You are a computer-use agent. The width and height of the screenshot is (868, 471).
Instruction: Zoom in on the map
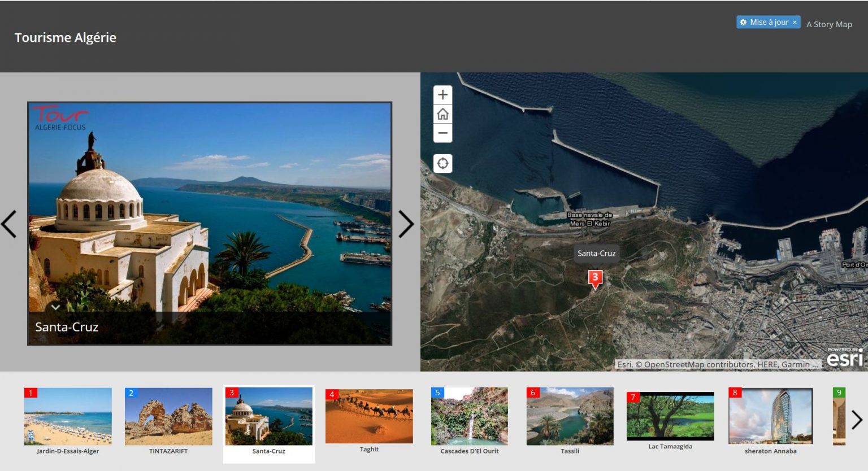click(x=442, y=95)
